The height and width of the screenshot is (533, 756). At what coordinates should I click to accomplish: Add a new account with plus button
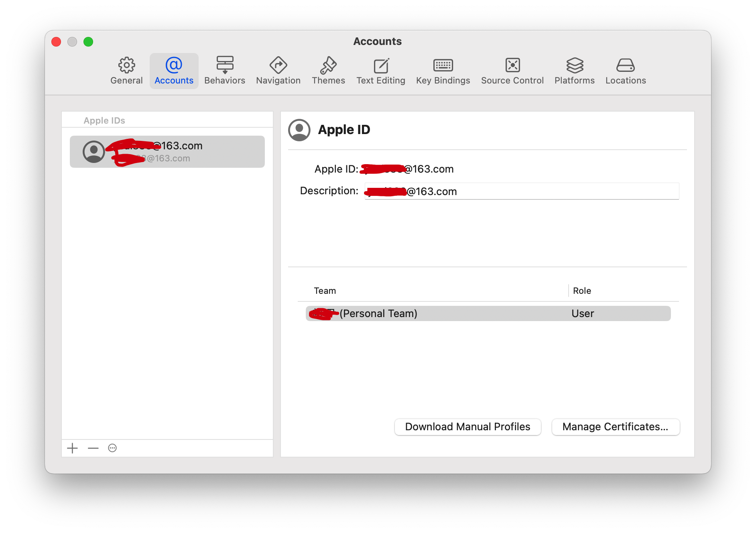click(x=72, y=448)
